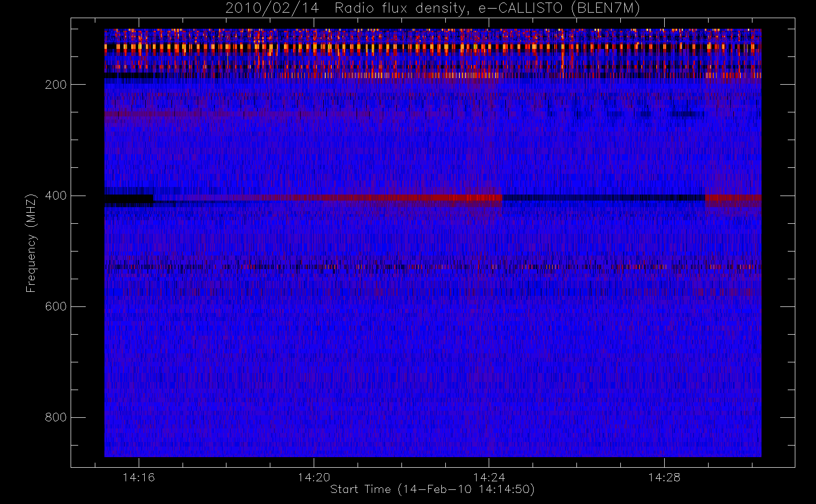Click the 14:20 time tick label
Viewport: 816px width, 504px height.
[314, 477]
